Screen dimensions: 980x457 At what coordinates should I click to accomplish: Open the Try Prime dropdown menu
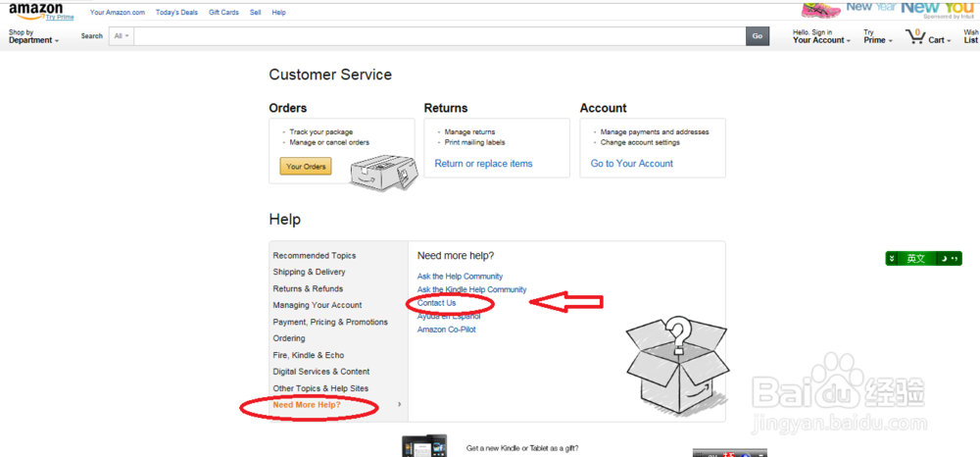tap(876, 36)
